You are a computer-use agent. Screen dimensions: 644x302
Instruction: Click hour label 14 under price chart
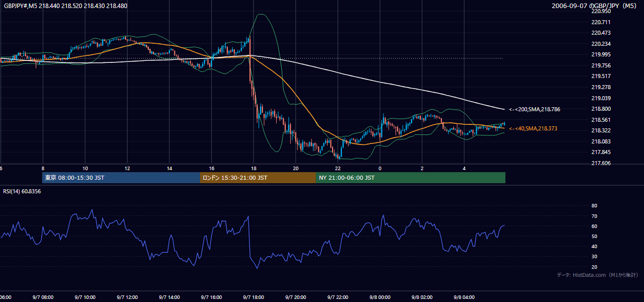pyautogui.click(x=169, y=169)
